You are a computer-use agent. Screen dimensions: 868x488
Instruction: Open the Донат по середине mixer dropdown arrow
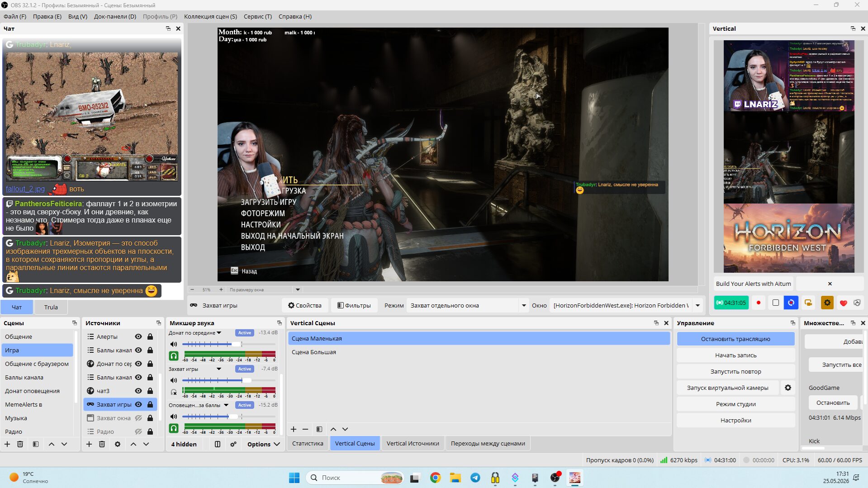coord(219,333)
